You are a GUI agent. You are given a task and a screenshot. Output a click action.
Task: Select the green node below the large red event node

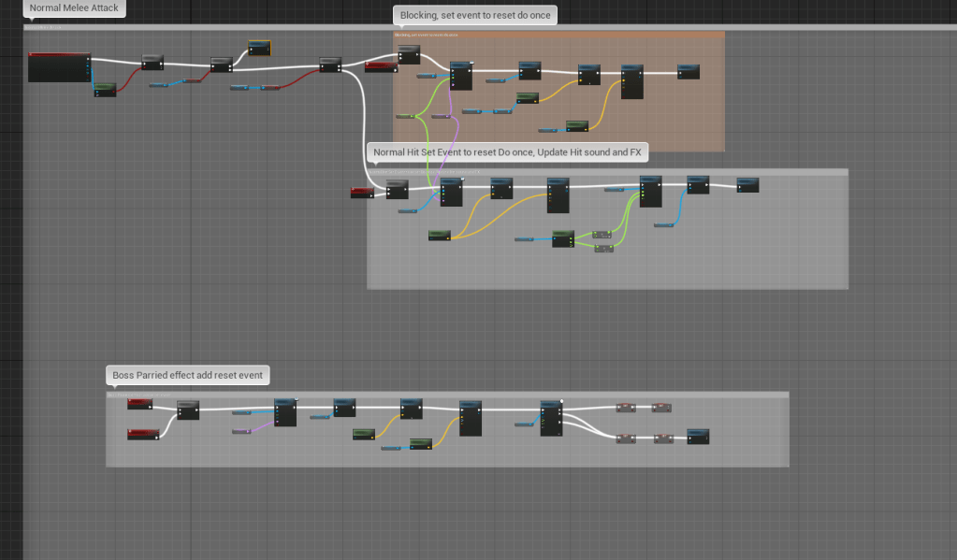(x=105, y=90)
